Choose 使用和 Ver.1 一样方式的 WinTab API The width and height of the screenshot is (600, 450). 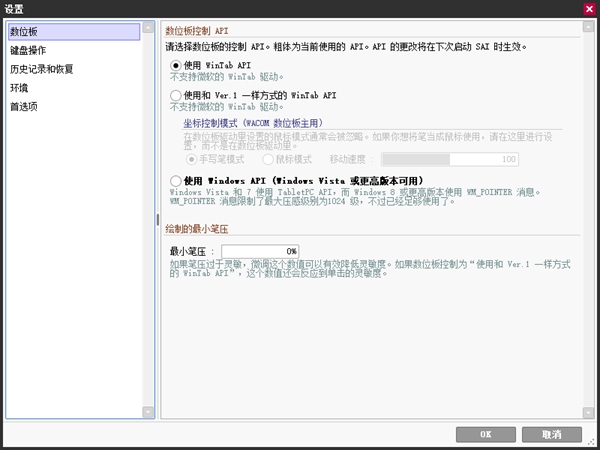pyautogui.click(x=176, y=94)
